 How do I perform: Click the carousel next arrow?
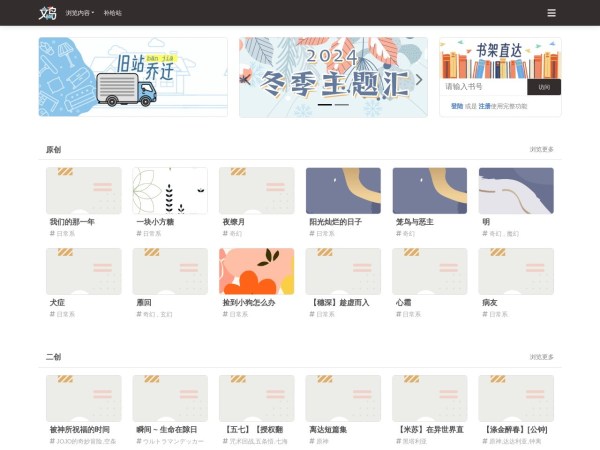[419, 79]
